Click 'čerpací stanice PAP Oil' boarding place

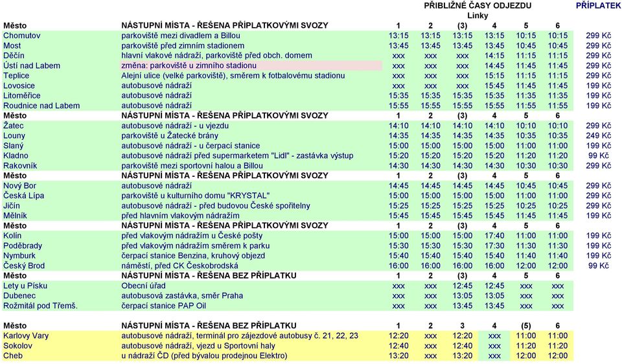coord(163,306)
